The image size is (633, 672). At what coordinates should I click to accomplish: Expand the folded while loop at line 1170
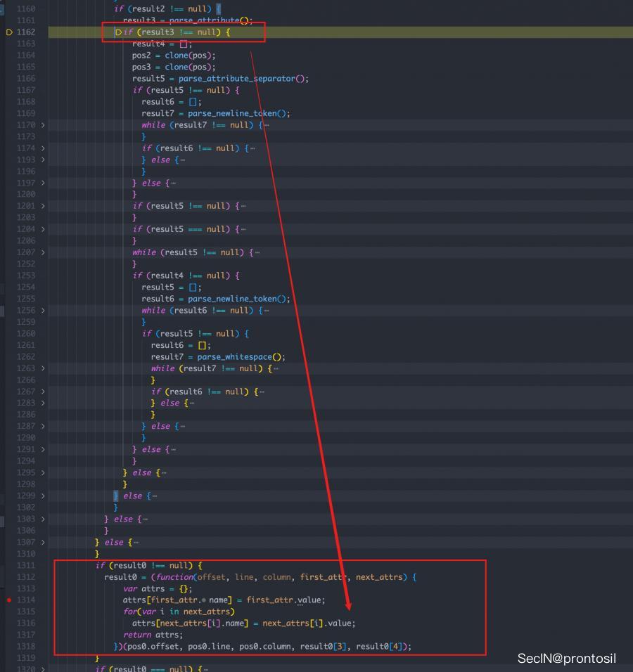click(x=43, y=125)
